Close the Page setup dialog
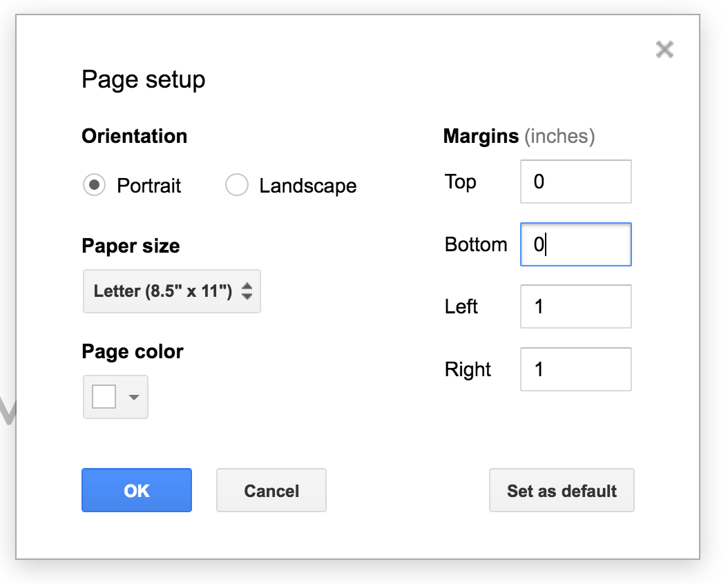 point(664,49)
